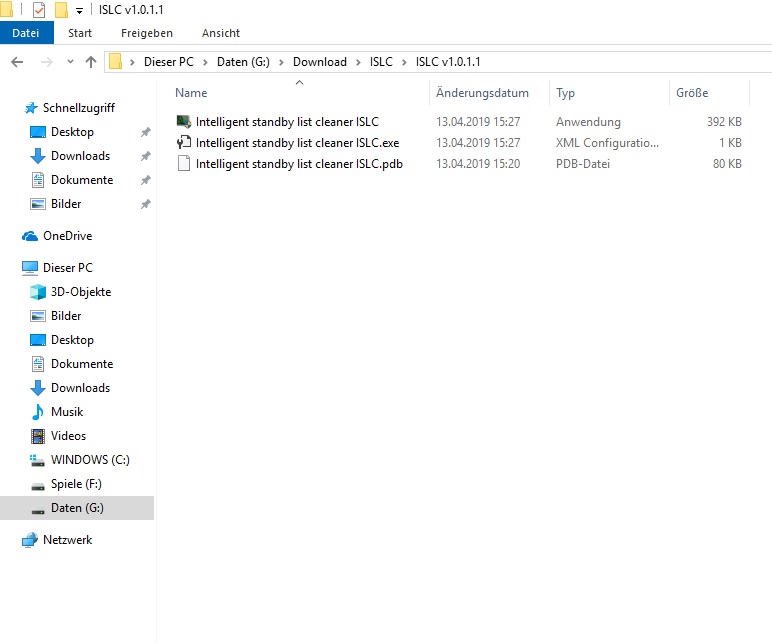The image size is (772, 643).
Task: Open the Freigeben ribbon tab
Action: coord(147,33)
